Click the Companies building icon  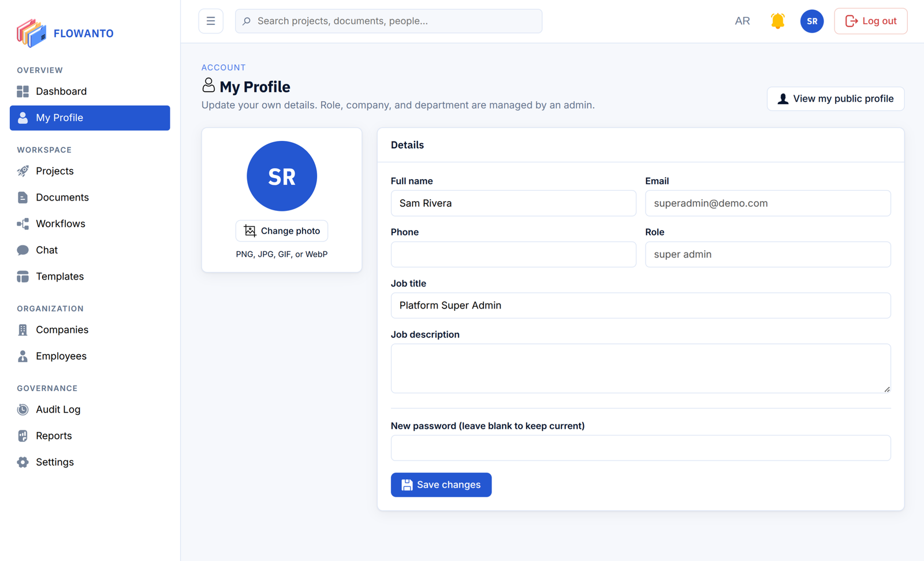pos(23,330)
